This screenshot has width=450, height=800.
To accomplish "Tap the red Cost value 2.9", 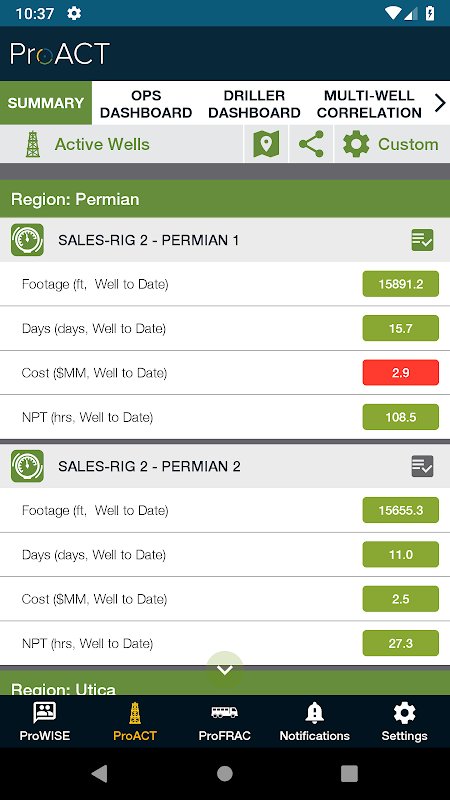I will (x=401, y=373).
